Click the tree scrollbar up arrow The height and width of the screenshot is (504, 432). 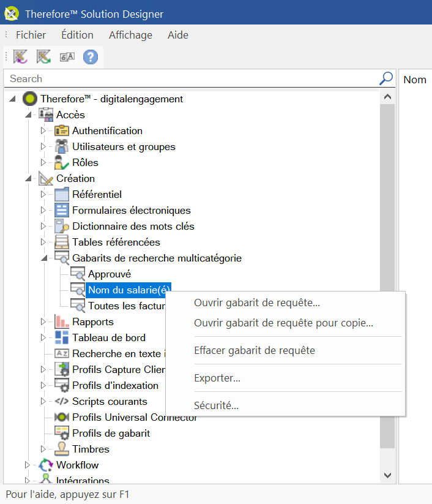(x=387, y=97)
